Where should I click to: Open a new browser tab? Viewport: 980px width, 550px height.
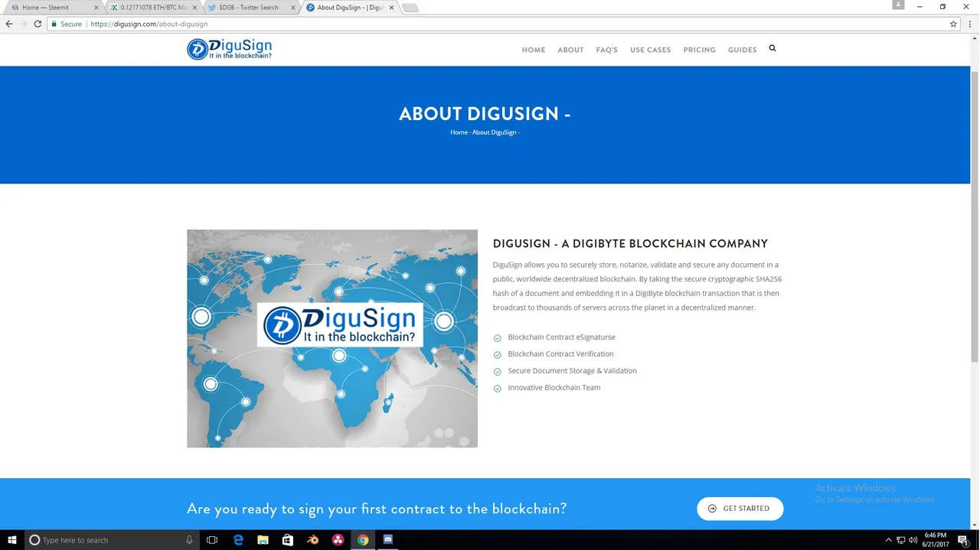pyautogui.click(x=410, y=8)
